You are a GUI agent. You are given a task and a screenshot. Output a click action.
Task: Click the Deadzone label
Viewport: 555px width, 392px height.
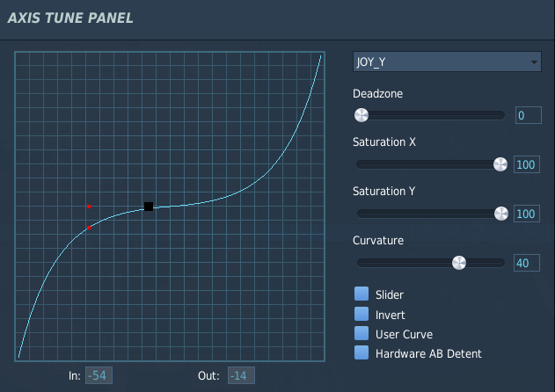[377, 94]
